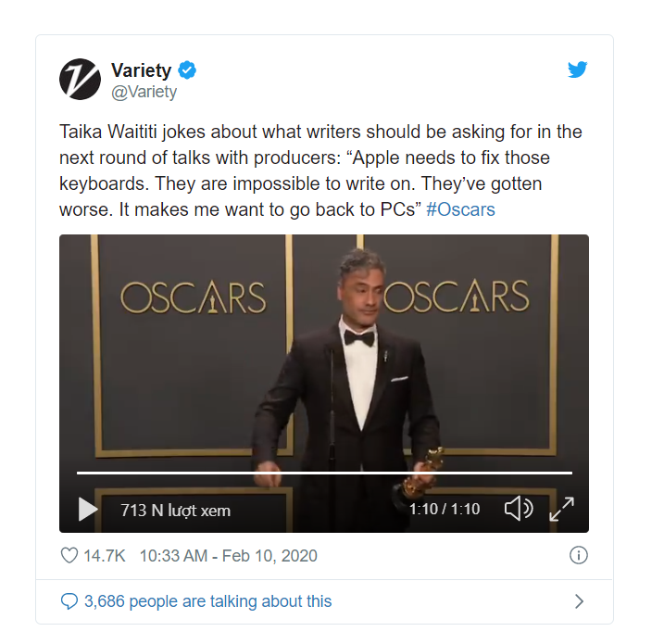Click the 14.7K likes count
The width and height of the screenshot is (664, 644).
point(105,555)
